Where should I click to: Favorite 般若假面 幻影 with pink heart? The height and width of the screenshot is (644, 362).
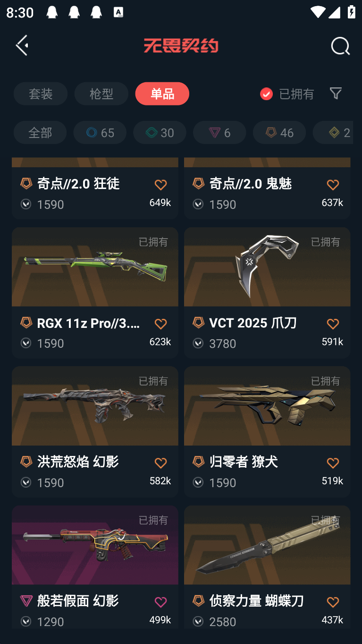tap(160, 602)
